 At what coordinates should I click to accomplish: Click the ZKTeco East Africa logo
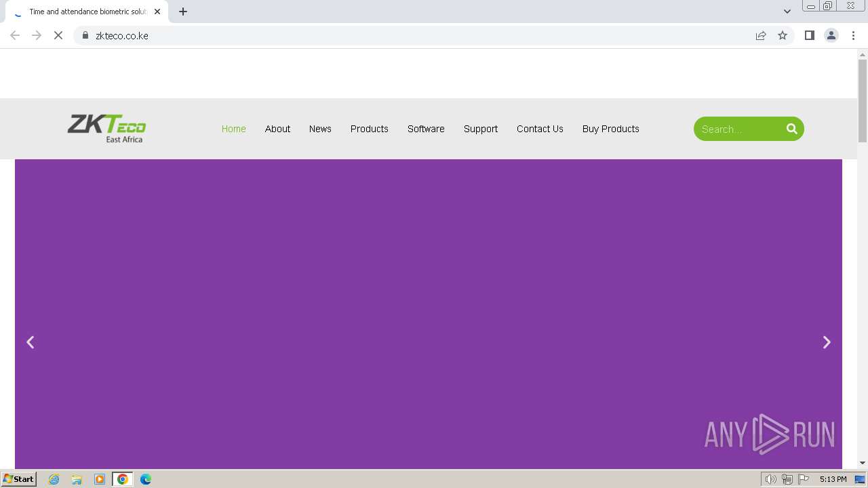106,128
